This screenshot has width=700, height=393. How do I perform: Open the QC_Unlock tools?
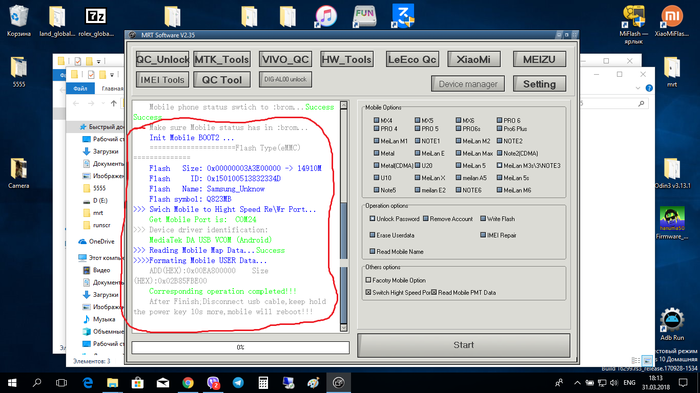coord(162,59)
